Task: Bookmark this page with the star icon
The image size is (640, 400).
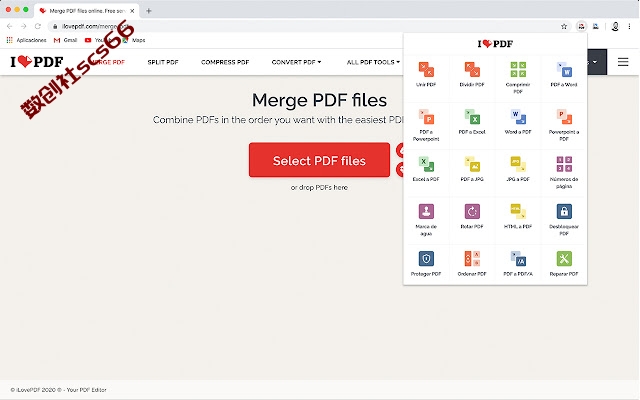Action: pyautogui.click(x=564, y=27)
